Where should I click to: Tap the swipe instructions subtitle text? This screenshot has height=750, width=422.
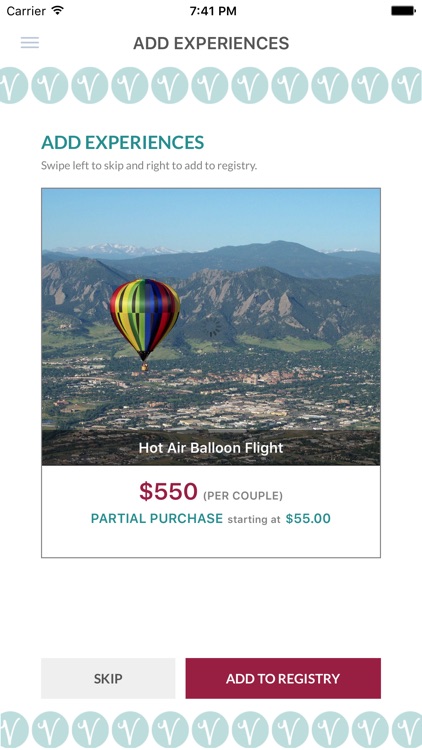pyautogui.click(x=149, y=166)
